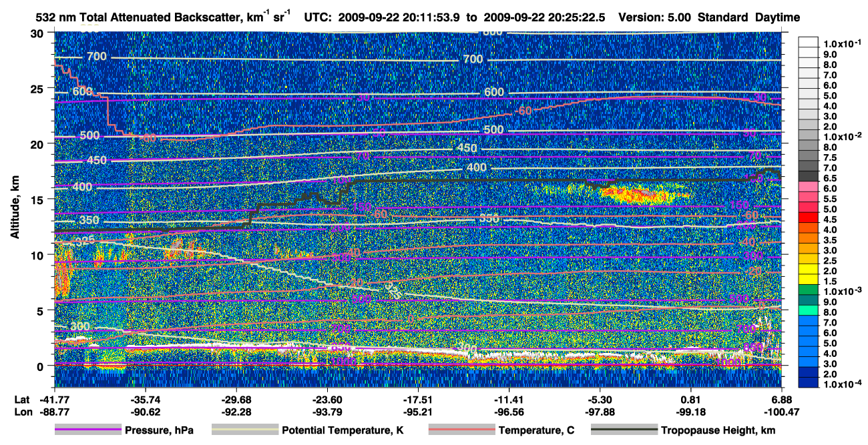868x445 pixels.
Task: Click the "Lon" row label
Action: click(22, 411)
